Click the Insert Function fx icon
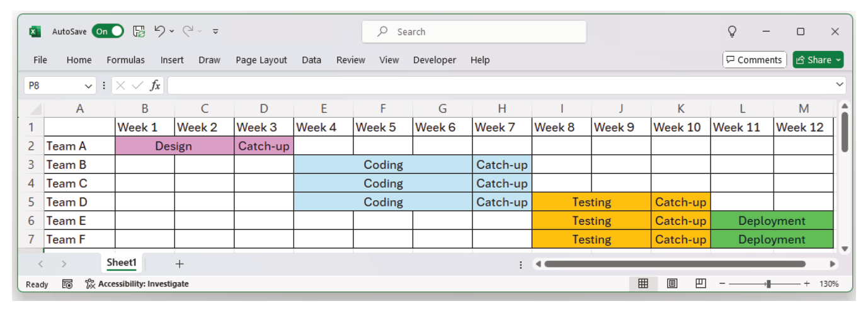 click(155, 86)
